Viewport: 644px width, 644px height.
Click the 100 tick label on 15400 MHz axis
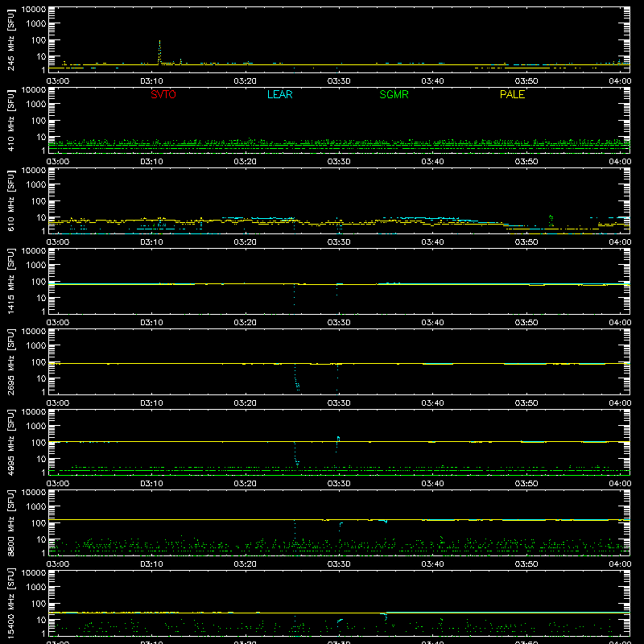[38, 604]
